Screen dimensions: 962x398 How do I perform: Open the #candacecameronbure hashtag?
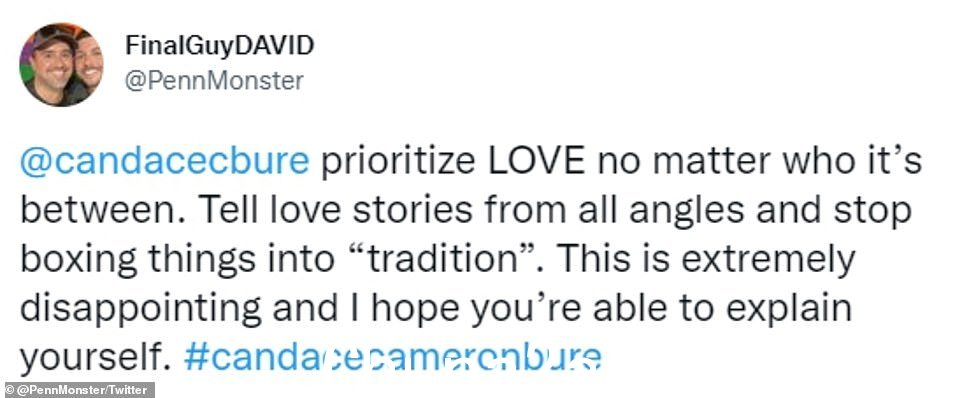(x=392, y=358)
